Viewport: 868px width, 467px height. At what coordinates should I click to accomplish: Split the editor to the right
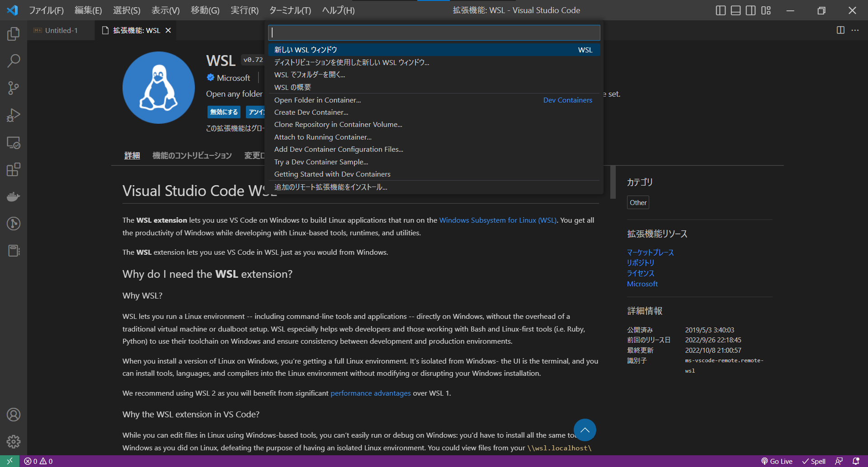click(x=840, y=30)
